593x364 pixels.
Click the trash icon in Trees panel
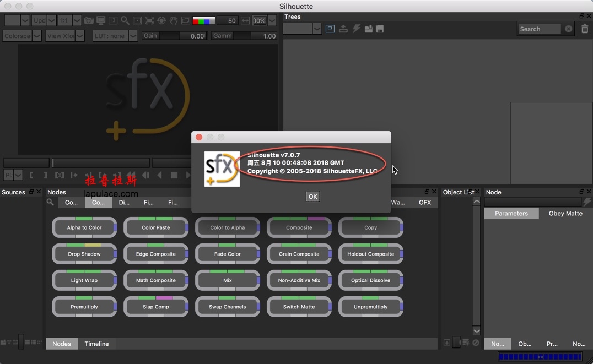coord(585,29)
